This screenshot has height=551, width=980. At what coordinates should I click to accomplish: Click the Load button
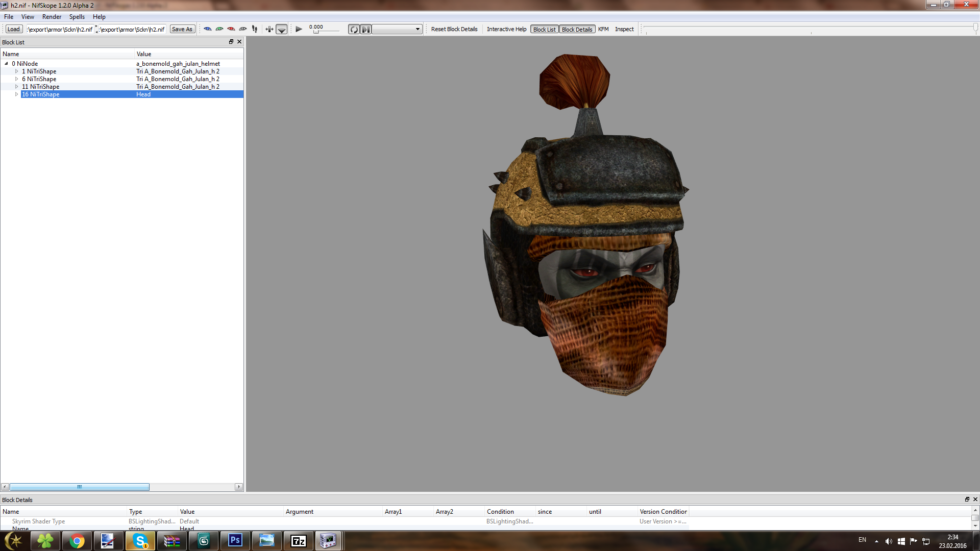point(14,29)
